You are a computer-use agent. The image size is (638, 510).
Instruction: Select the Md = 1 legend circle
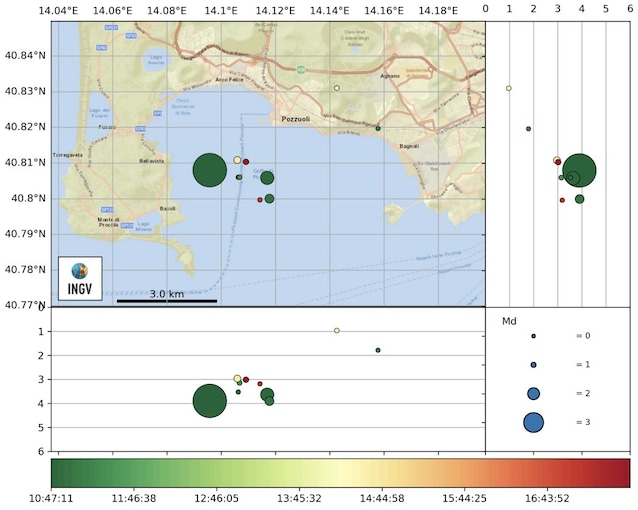point(533,365)
